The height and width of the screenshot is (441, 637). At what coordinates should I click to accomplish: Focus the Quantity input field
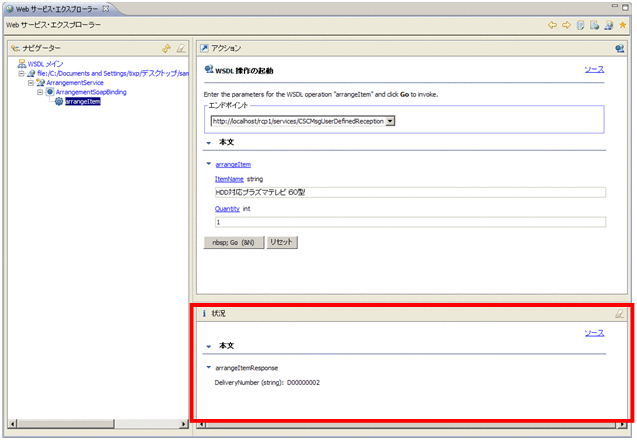point(410,222)
